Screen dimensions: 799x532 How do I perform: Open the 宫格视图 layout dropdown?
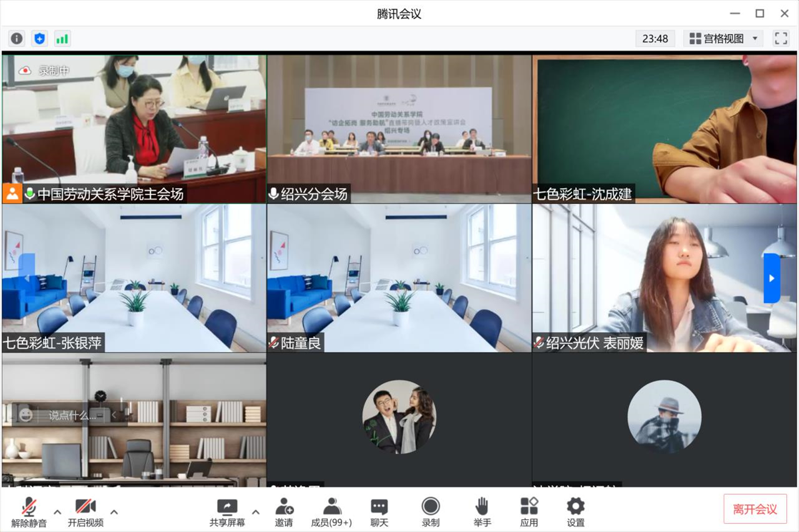click(x=723, y=39)
